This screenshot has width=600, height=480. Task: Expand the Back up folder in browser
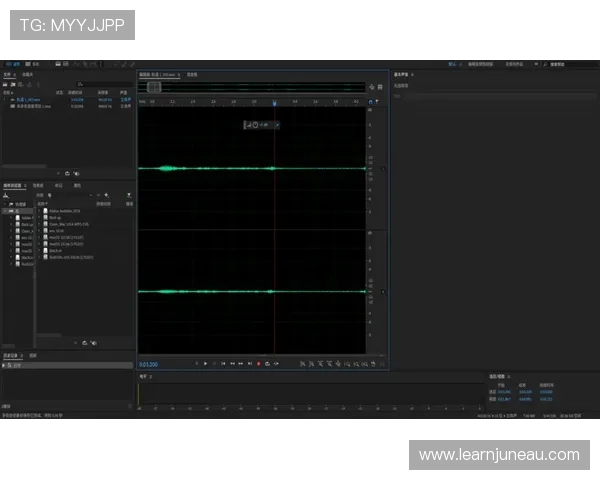click(x=40, y=218)
